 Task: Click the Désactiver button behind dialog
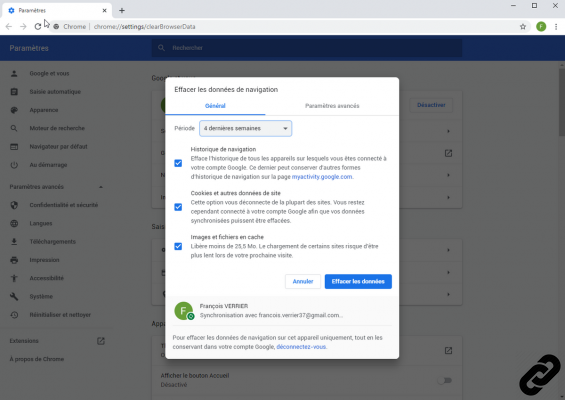tap(431, 105)
